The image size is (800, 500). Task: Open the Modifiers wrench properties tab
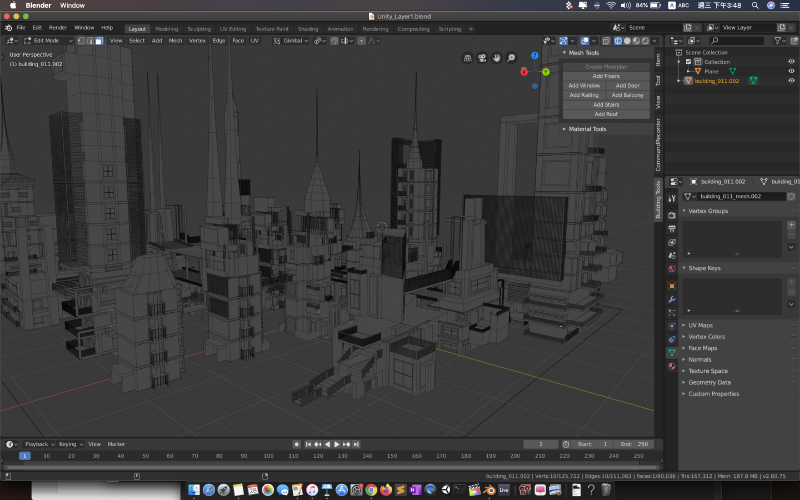(x=671, y=299)
